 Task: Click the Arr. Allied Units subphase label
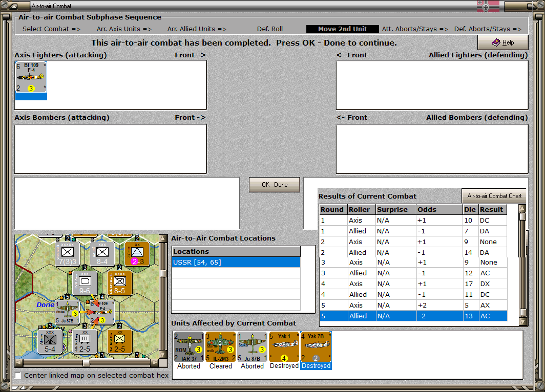(x=197, y=29)
